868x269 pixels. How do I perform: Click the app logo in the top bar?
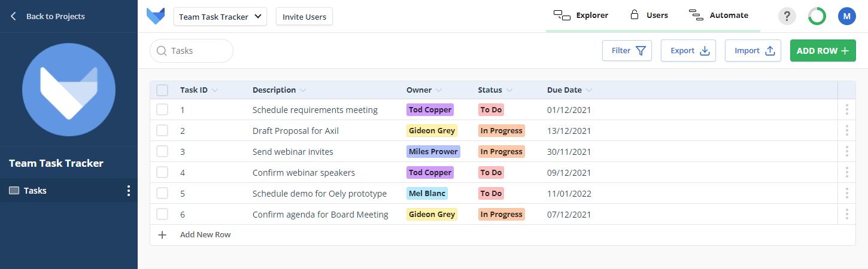pos(156,16)
